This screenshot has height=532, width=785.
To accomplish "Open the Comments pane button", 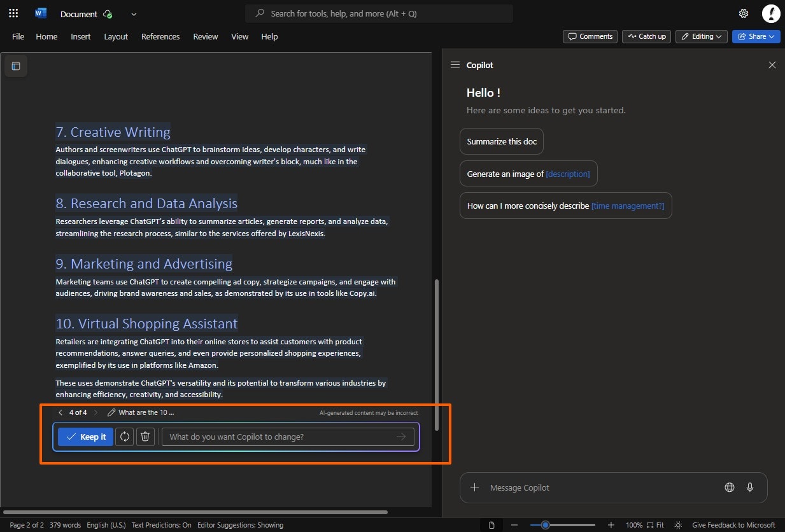I will click(x=590, y=36).
